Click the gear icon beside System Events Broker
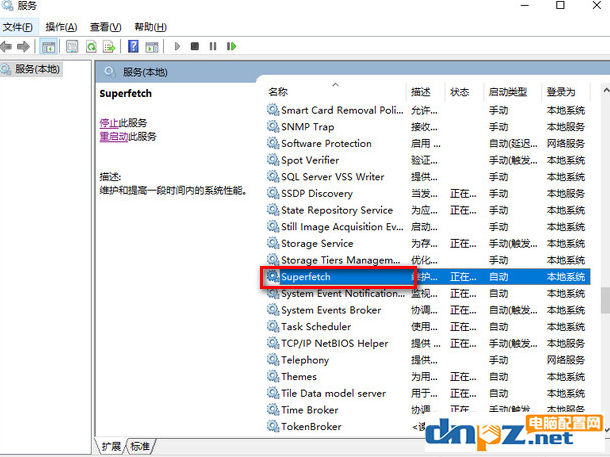The image size is (610, 457). coord(273,310)
